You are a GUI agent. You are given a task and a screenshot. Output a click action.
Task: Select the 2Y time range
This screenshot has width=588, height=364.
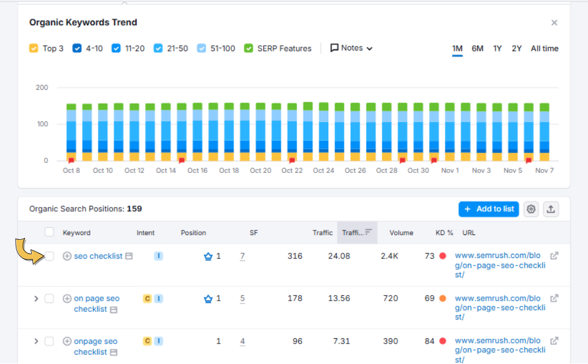click(x=516, y=49)
